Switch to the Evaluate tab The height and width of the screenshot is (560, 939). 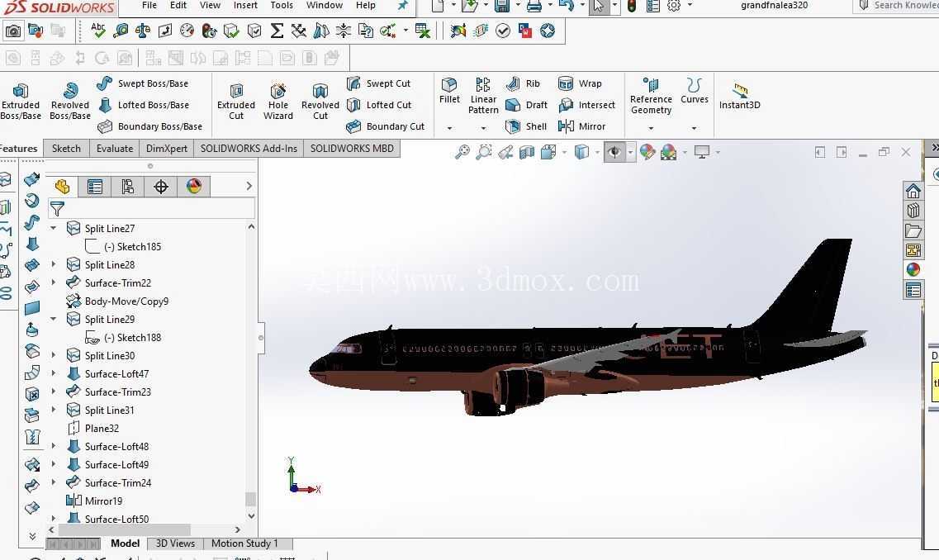tap(114, 149)
